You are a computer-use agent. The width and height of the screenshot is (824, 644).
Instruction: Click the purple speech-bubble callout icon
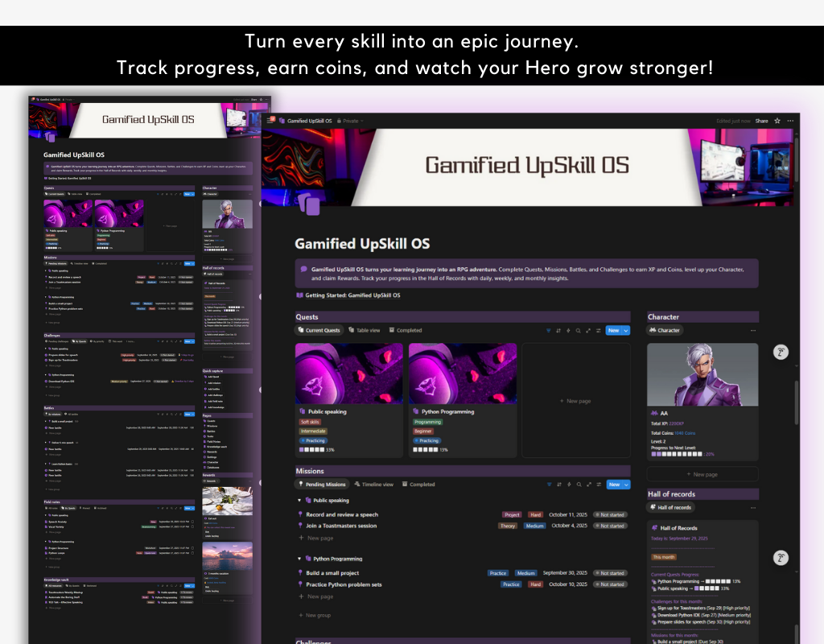(x=303, y=269)
